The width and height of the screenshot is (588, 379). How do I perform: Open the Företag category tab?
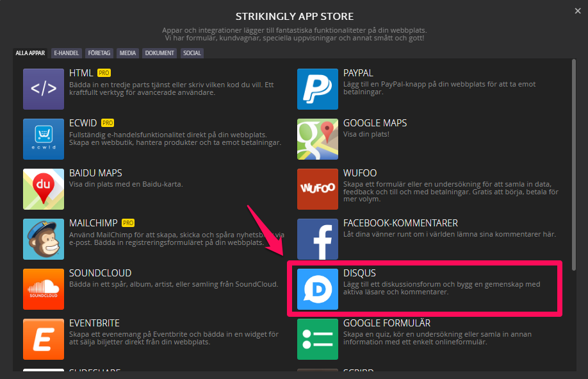(99, 53)
